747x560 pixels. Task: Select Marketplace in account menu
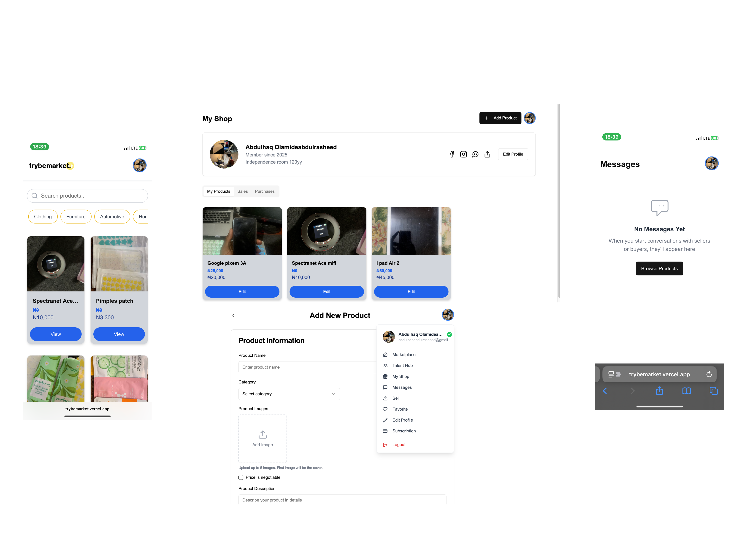(x=415, y=355)
